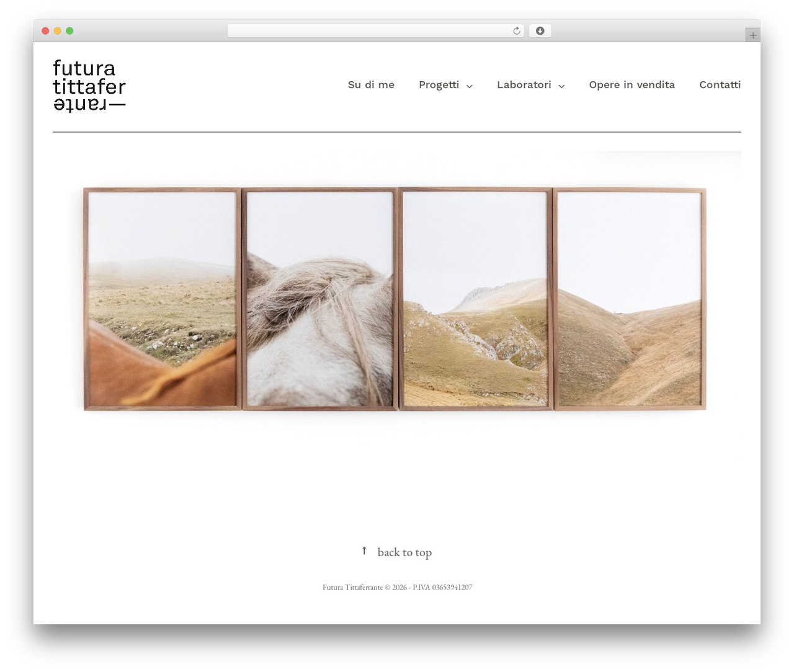Click the Futura Tittaferrante logo
Screen dimensions: 794x672
(x=89, y=86)
